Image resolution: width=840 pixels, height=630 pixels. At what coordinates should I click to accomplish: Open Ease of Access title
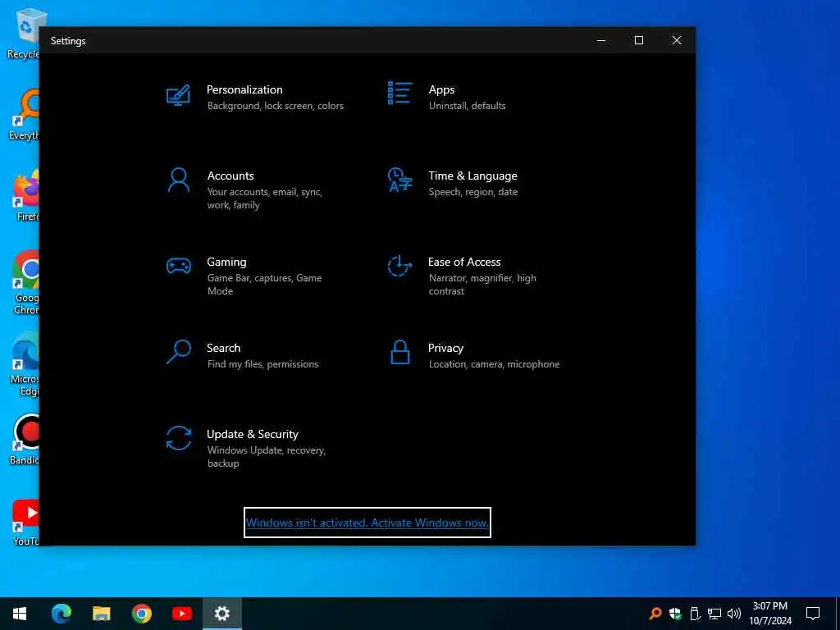click(464, 262)
